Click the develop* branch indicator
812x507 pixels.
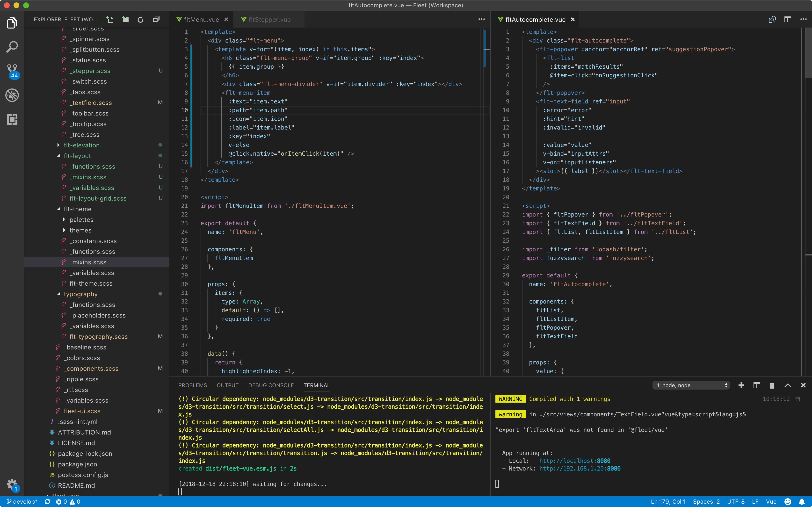22,502
